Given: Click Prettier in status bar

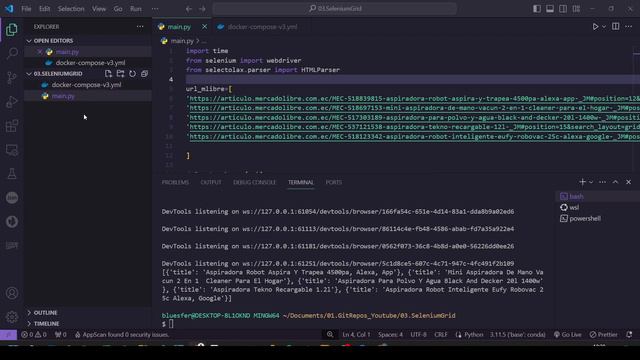Looking at the screenshot, I should click(x=603, y=335).
